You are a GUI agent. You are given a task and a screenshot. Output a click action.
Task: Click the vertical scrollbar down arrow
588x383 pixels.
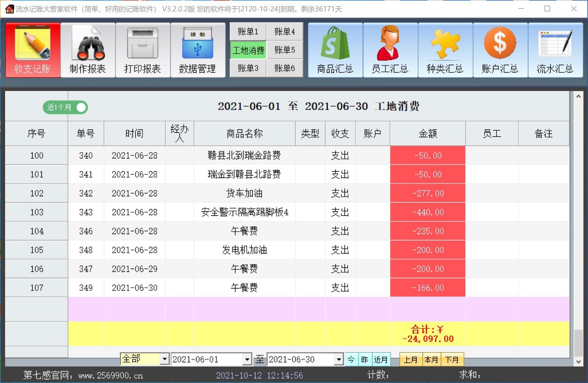pos(578,361)
